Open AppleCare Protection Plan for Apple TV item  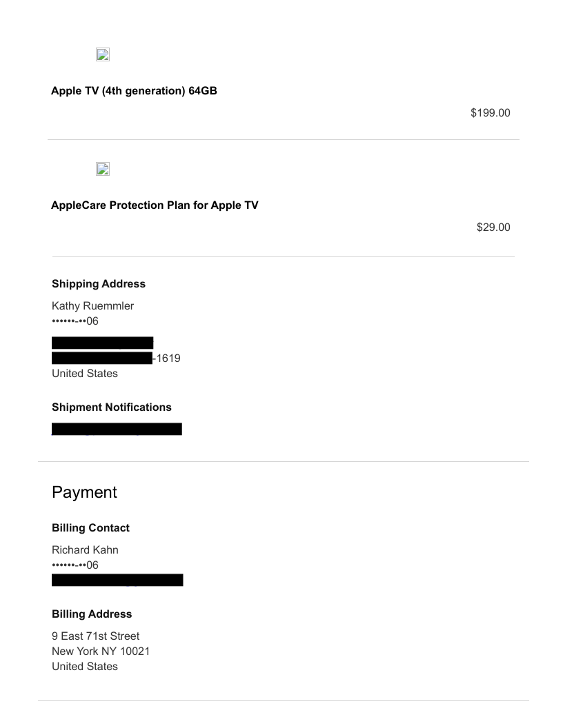tap(155, 205)
